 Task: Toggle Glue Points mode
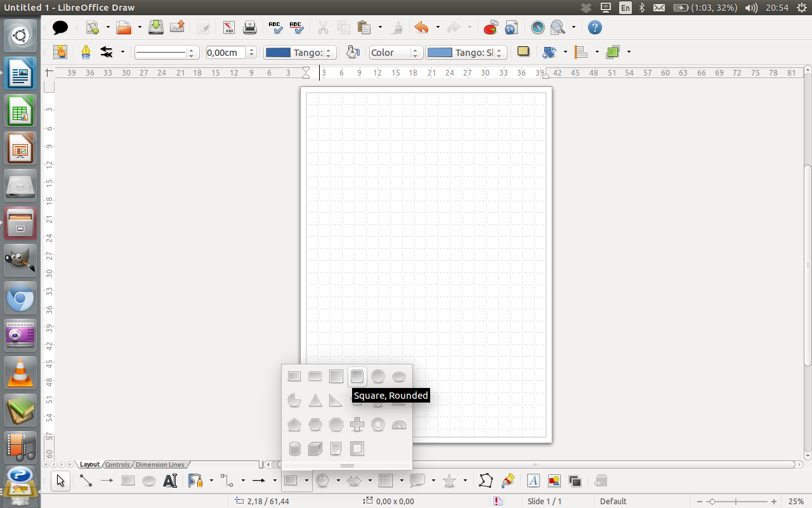[507, 481]
